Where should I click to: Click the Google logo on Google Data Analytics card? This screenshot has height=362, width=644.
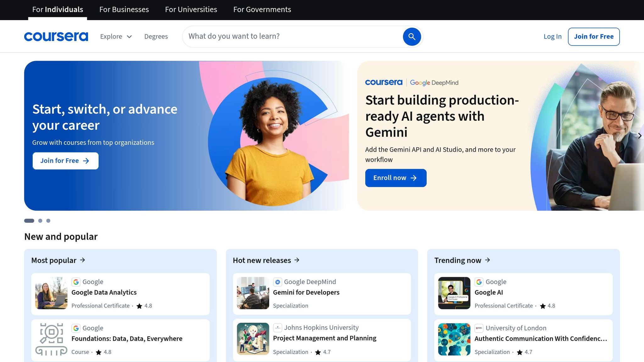tap(76, 282)
